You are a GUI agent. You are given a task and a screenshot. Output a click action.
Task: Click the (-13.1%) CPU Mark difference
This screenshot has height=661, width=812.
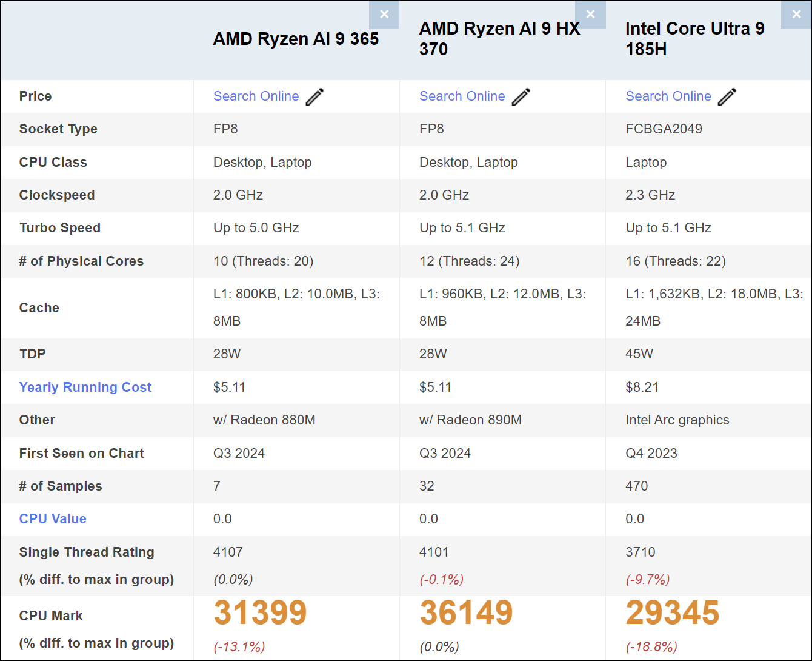click(x=239, y=646)
